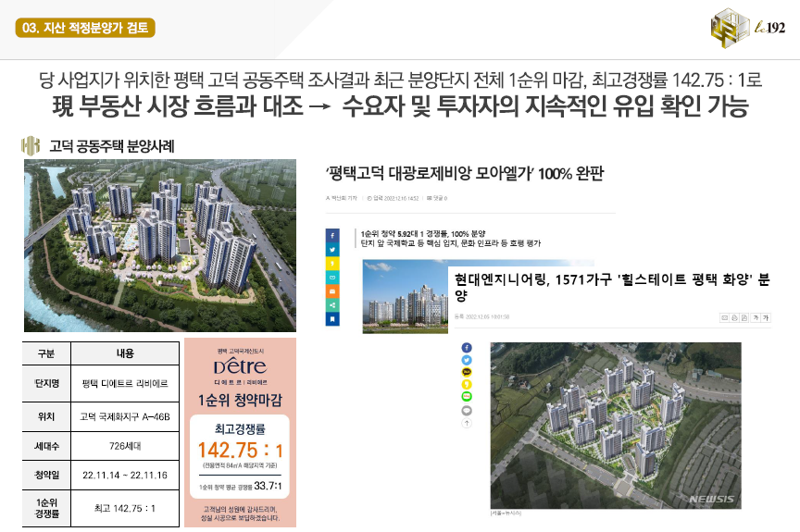Click the 최고경쟁률 label in the banner

coord(240,429)
